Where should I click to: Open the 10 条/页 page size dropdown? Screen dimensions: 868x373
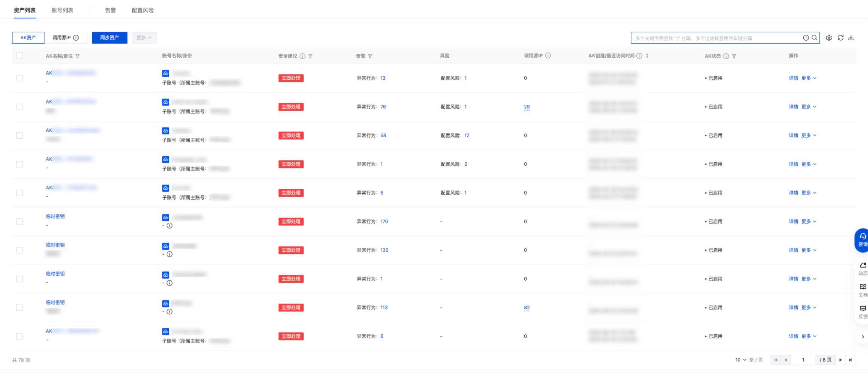tap(741, 360)
